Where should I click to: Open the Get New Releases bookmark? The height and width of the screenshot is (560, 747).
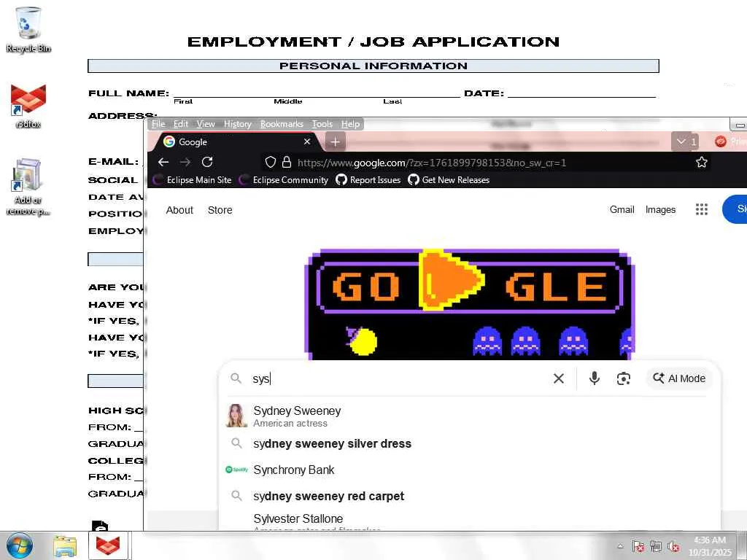click(449, 180)
